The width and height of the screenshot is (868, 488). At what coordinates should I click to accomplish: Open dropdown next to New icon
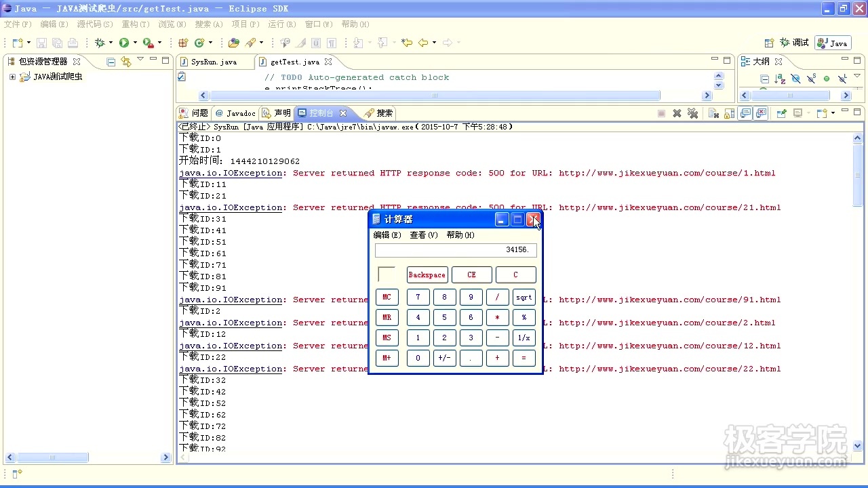tap(28, 43)
